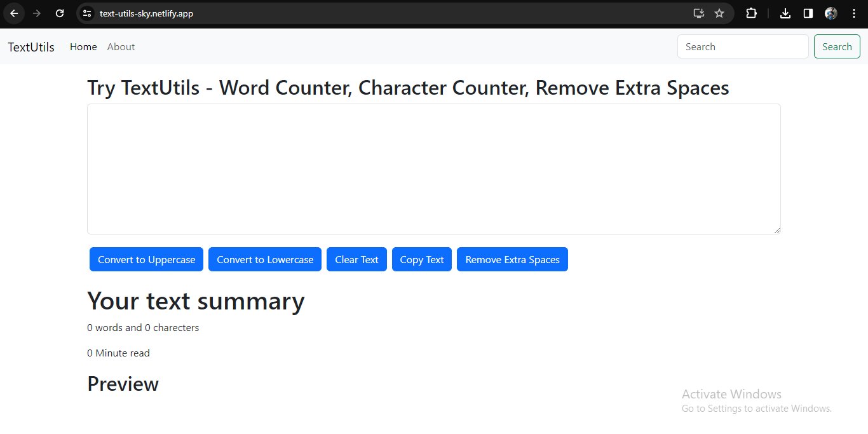This screenshot has width=868, height=434.
Task: Open the browser Downloads icon
Action: (x=785, y=13)
